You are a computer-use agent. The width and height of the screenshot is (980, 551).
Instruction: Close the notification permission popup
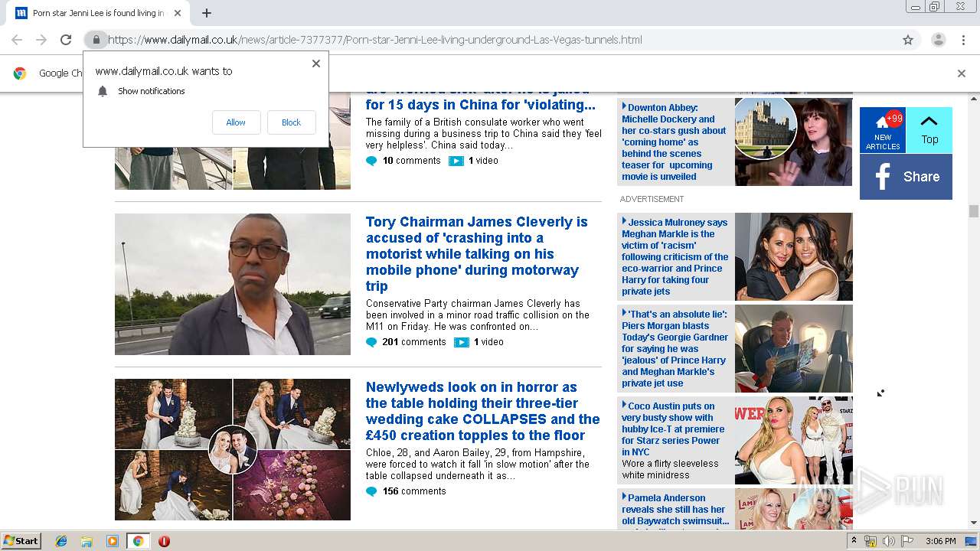point(316,64)
